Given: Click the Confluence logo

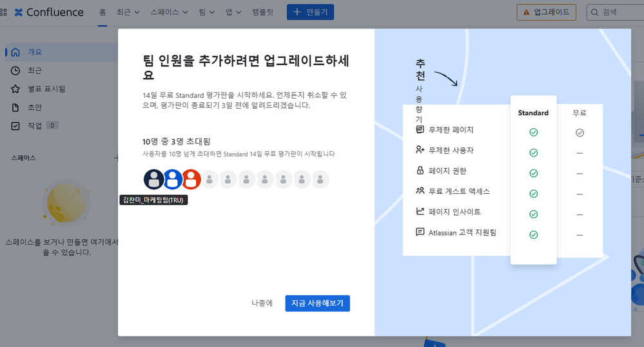Looking at the screenshot, I should tap(49, 12).
